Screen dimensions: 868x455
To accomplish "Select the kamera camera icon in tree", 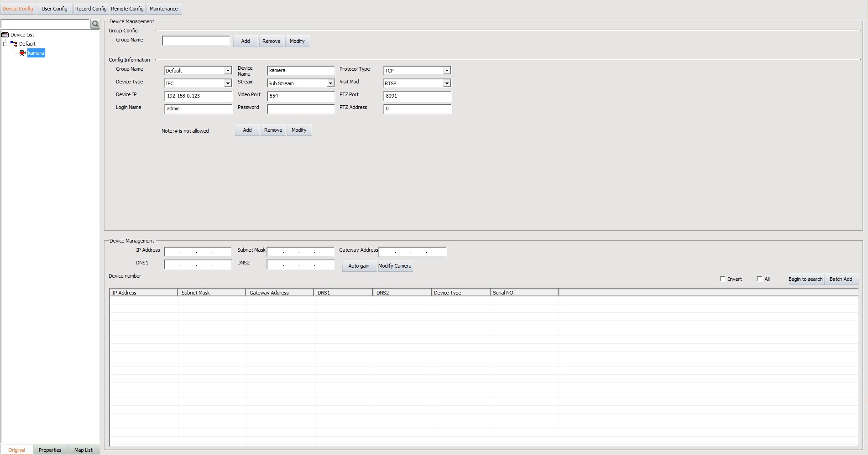I will click(22, 53).
